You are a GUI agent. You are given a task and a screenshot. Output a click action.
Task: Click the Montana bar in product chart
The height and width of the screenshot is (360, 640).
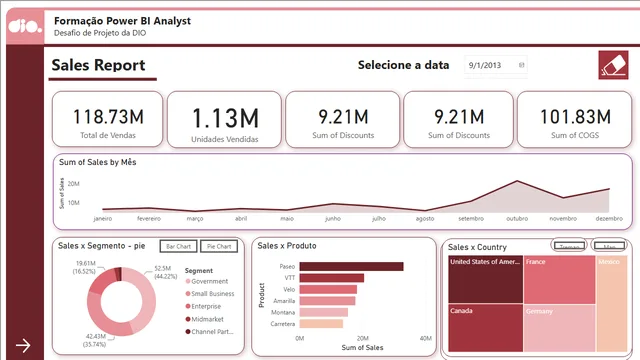click(x=323, y=312)
